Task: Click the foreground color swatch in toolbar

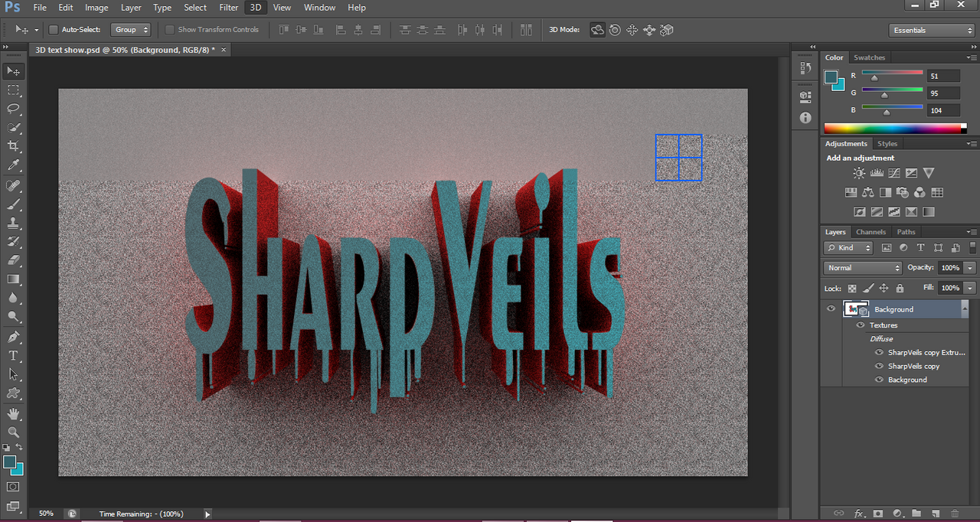Action: point(10,462)
